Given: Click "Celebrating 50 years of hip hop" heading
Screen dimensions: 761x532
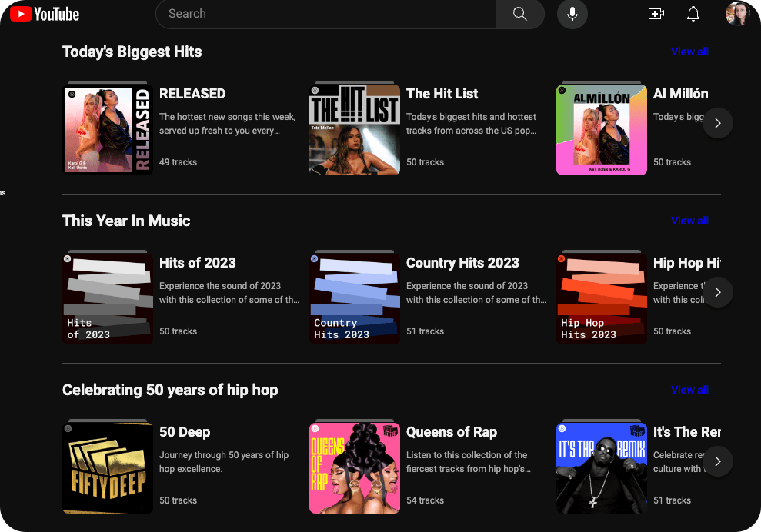Looking at the screenshot, I should click(x=170, y=391).
